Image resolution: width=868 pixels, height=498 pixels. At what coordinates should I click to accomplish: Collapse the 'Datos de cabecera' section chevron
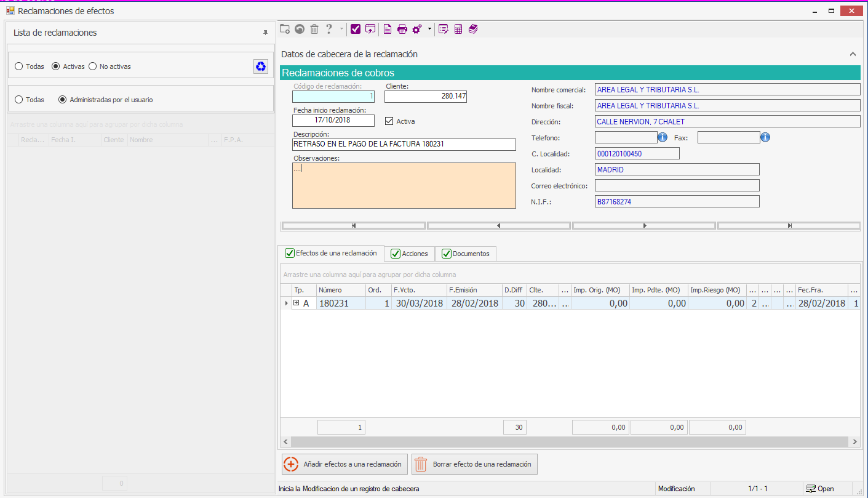[853, 54]
